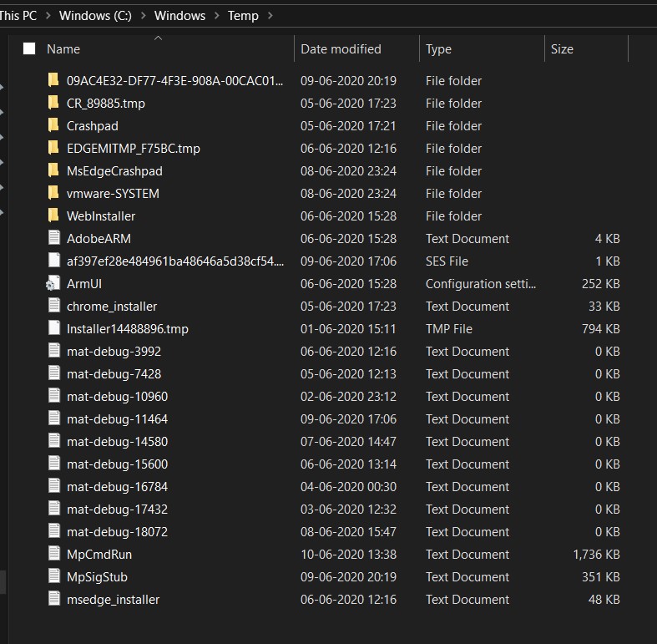
Task: Sort by Size column header
Action: click(x=562, y=49)
